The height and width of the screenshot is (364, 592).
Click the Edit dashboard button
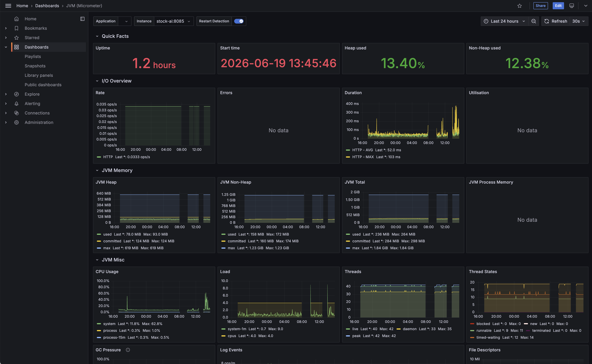tap(558, 6)
